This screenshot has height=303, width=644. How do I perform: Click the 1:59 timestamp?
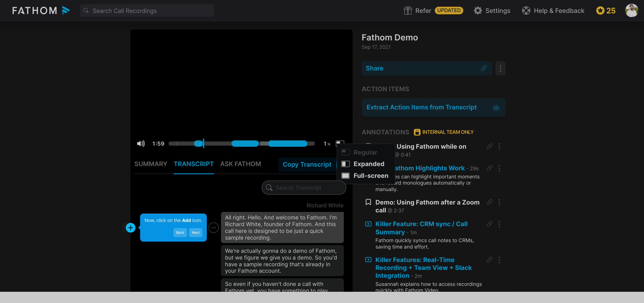point(158,144)
